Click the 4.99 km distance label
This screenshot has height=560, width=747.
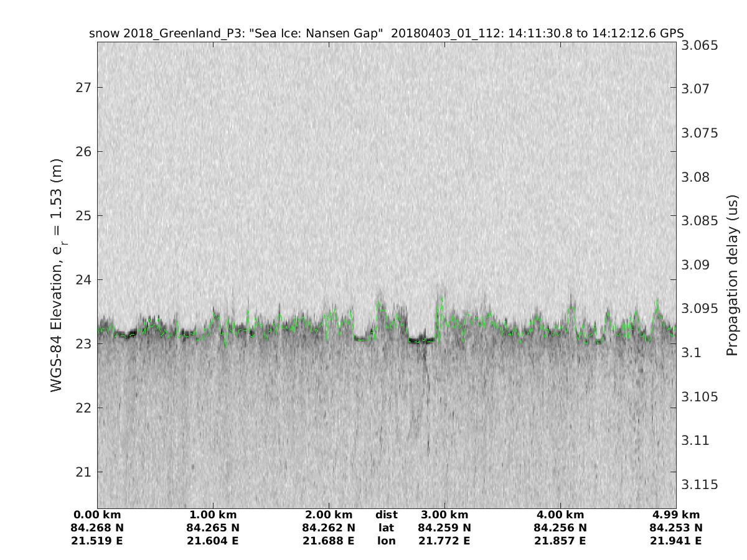676,515
